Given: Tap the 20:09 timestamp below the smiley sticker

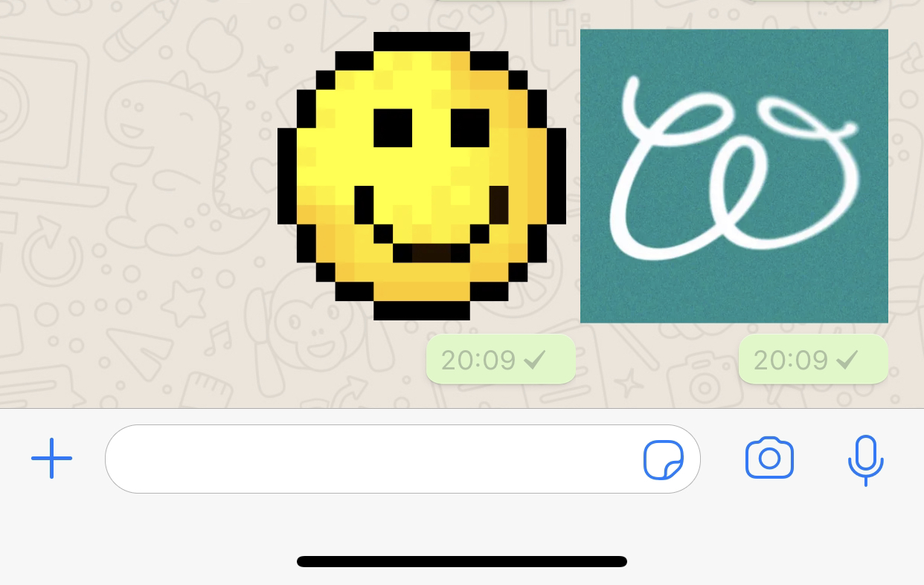Looking at the screenshot, I should 478,360.
